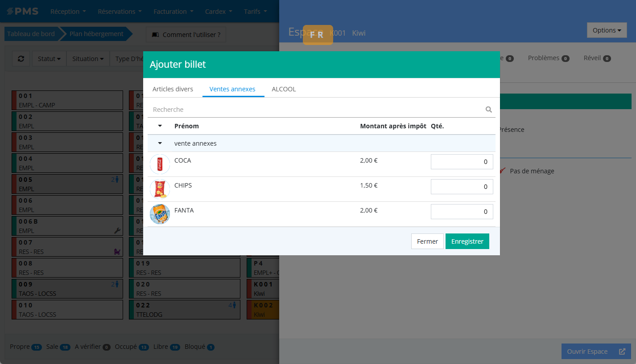636x364 pixels.
Task: Switch to the ALCOOL tab
Action: pos(284,89)
